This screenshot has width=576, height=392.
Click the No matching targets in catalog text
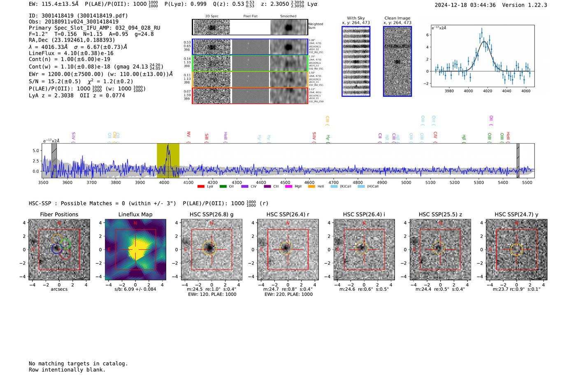coord(78,364)
